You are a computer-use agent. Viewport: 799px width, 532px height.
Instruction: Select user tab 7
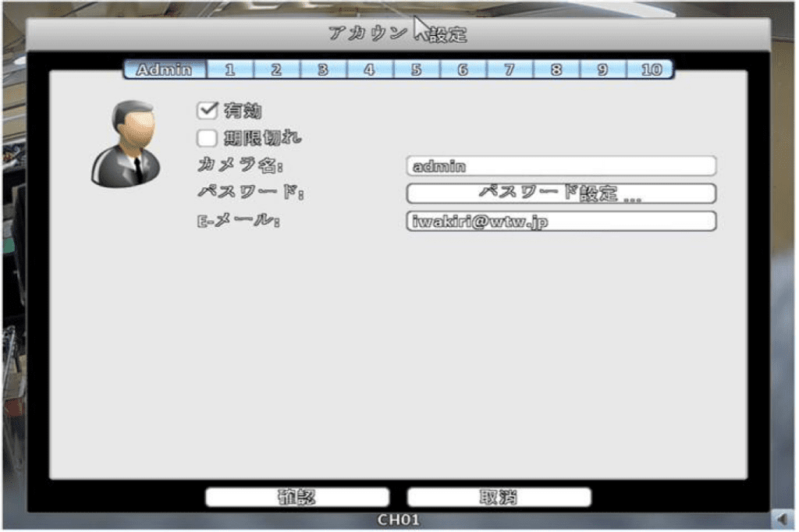(509, 69)
